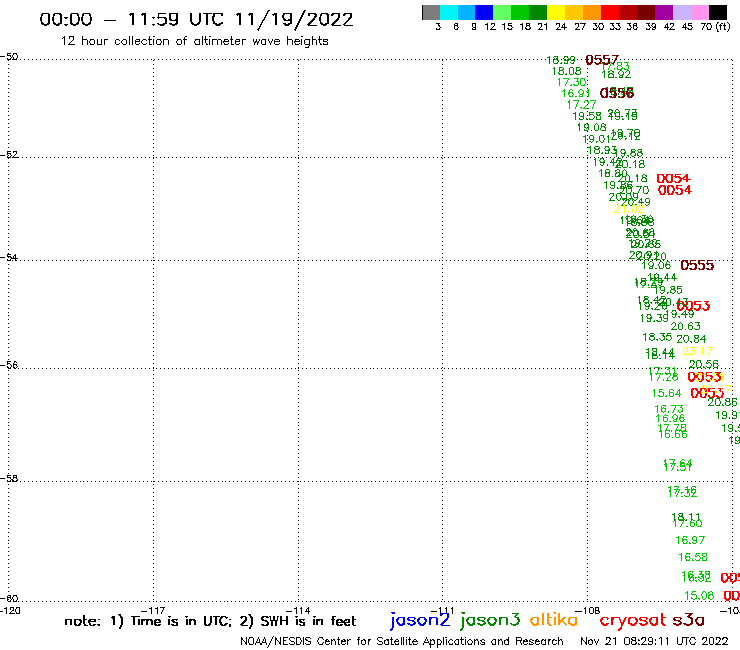Click the 0557 time marker

pyautogui.click(x=602, y=60)
